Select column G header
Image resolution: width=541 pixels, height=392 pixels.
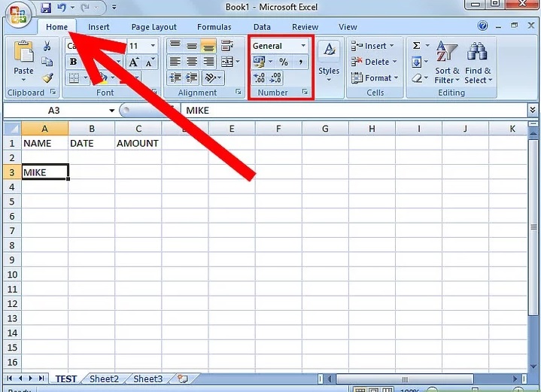pyautogui.click(x=325, y=129)
